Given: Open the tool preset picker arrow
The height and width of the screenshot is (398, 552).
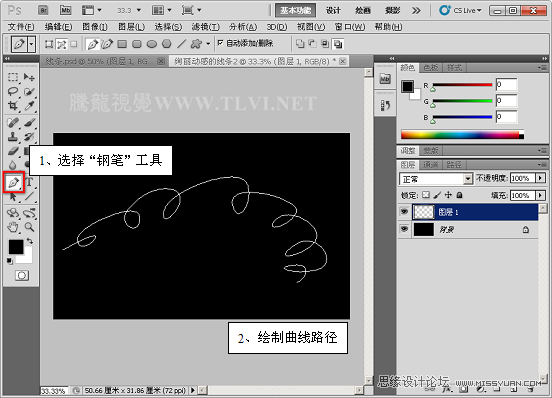Looking at the screenshot, I should pos(32,44).
